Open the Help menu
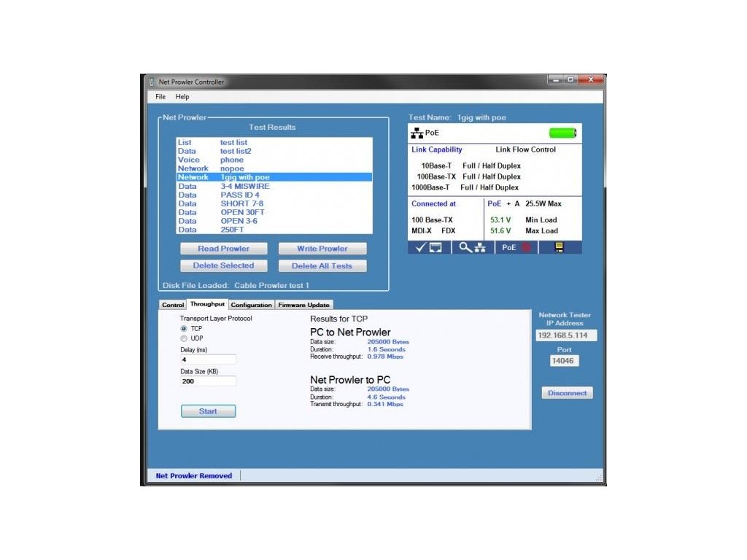The image size is (747, 560). [x=182, y=97]
